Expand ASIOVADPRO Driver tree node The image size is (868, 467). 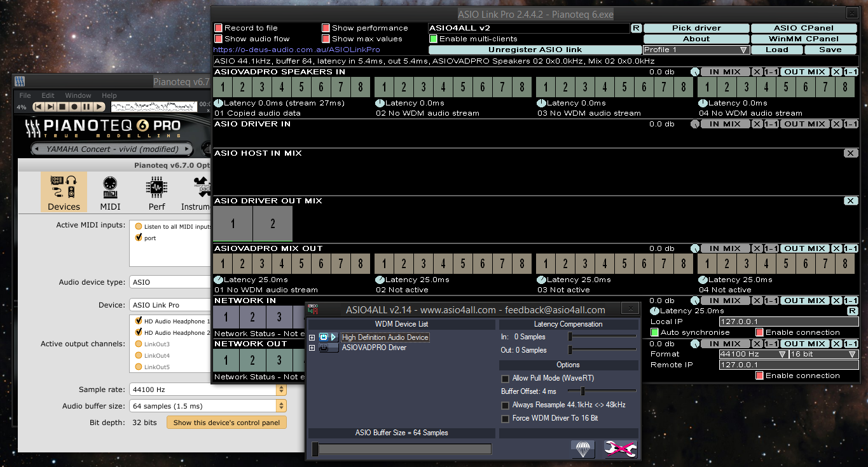[312, 348]
